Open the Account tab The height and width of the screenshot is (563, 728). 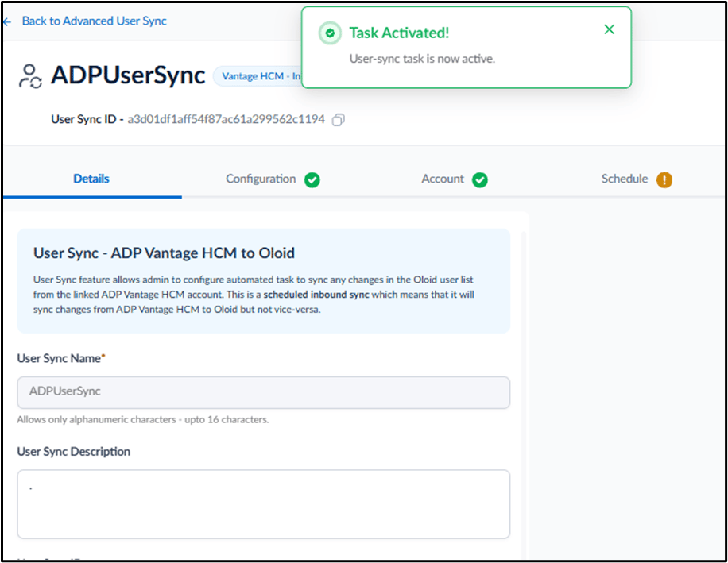pos(443,179)
